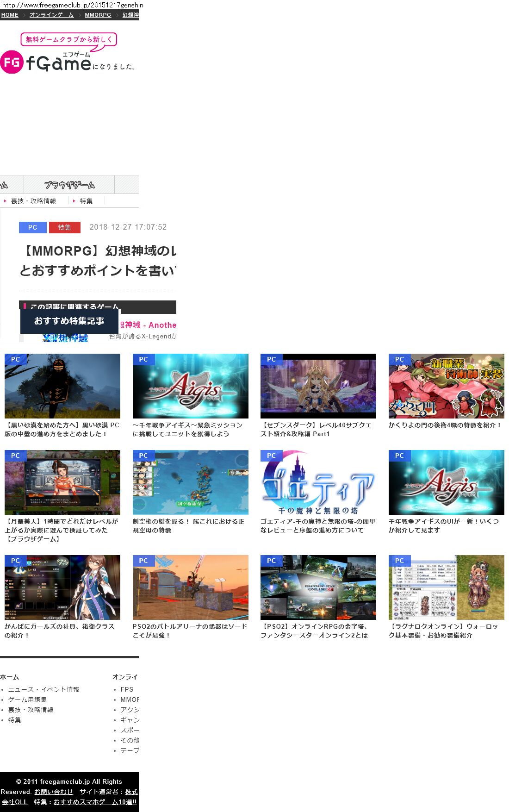The image size is (509, 812).
Task: Open the Phantasy Star Online 2 collage thumbnail
Action: [318, 587]
